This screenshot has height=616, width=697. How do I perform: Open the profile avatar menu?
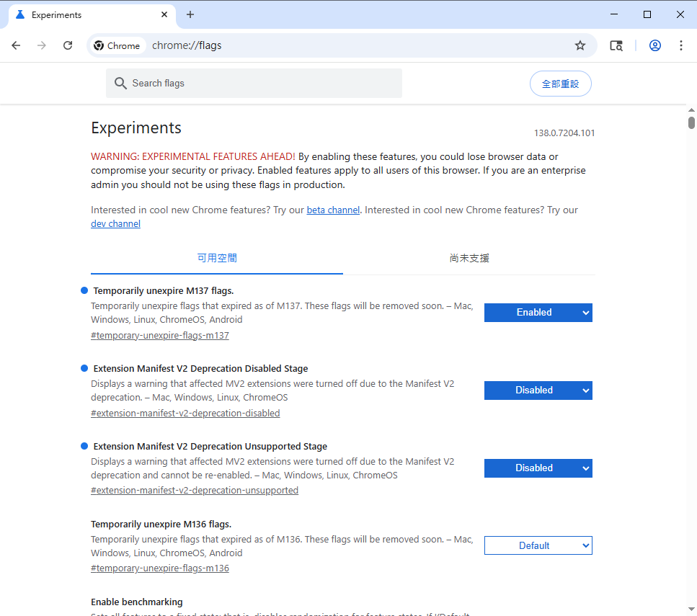point(654,45)
